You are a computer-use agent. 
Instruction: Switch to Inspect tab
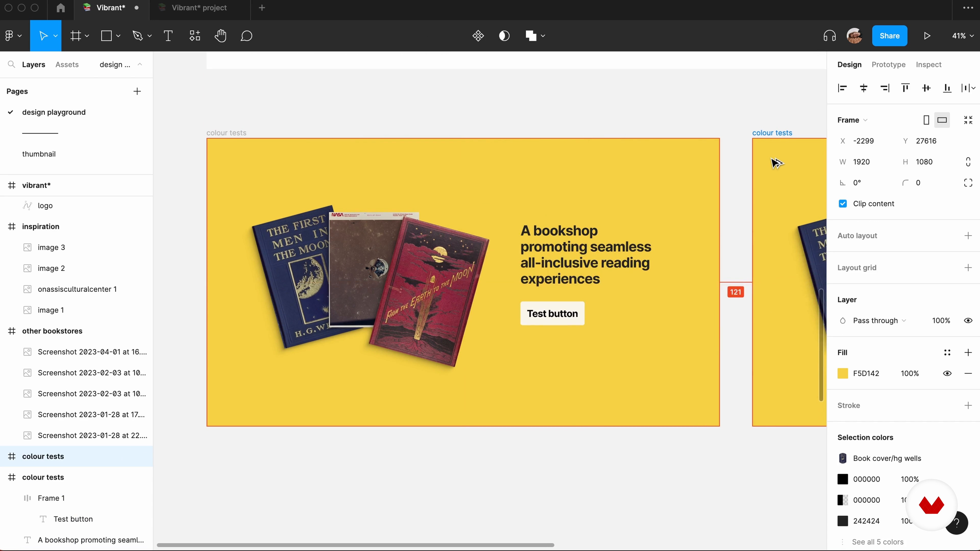tap(928, 65)
